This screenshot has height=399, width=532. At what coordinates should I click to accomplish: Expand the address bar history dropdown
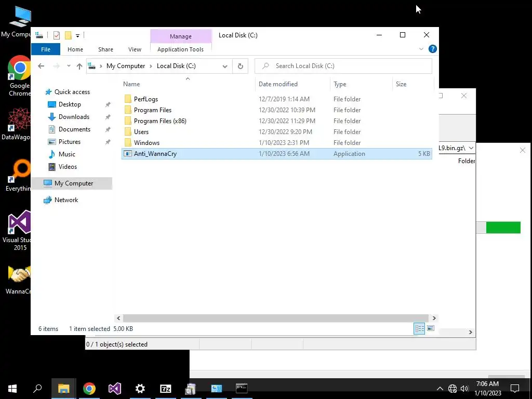pos(224,66)
